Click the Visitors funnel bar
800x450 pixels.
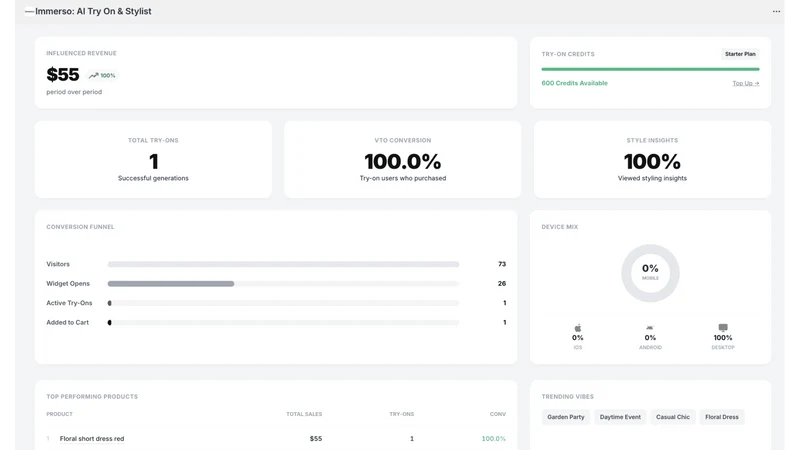point(283,264)
